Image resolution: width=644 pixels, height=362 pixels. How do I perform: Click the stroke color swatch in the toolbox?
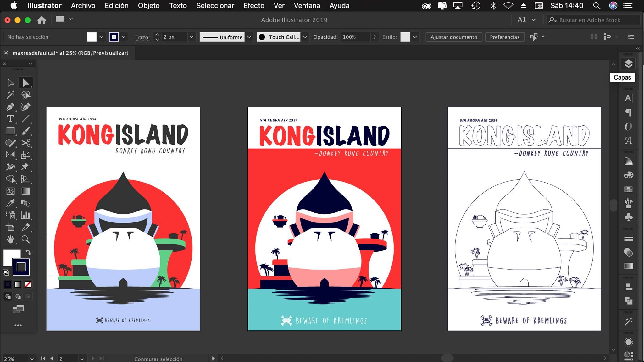click(x=21, y=267)
